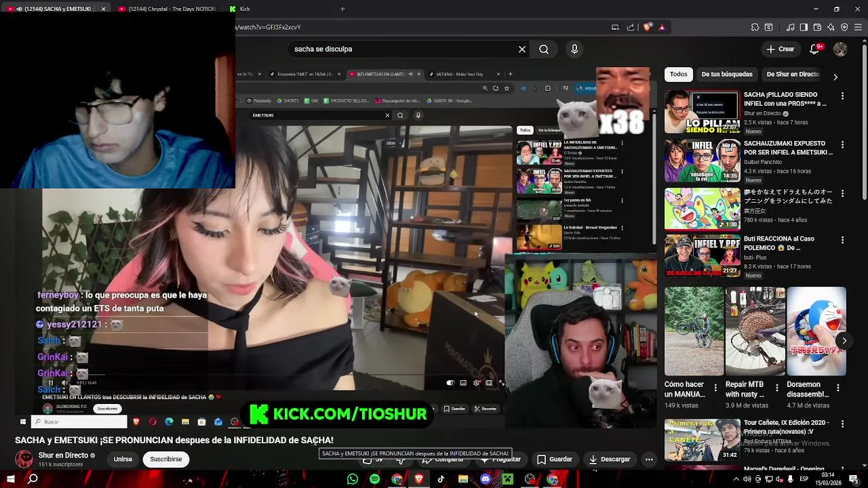The width and height of the screenshot is (868, 488).
Task: Switch to 'SACHA y EMETSUKI' browser tab
Action: click(56, 9)
